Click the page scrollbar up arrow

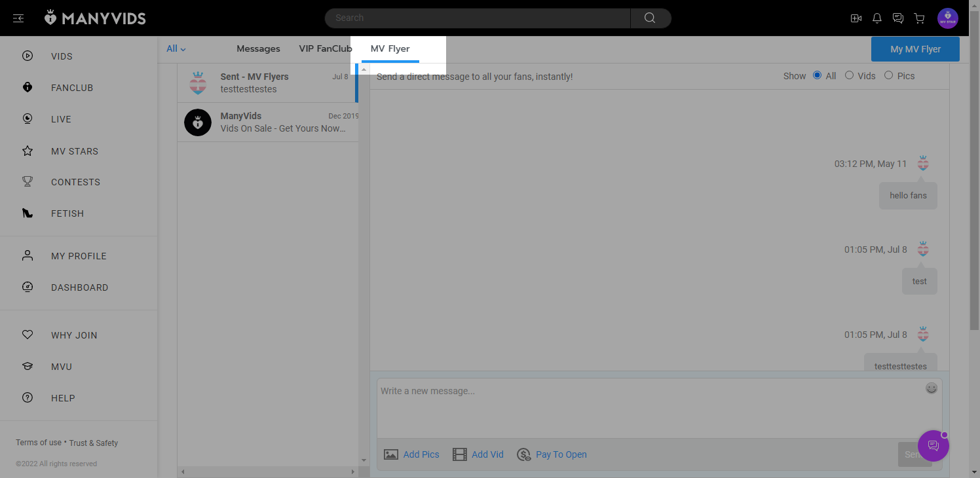974,5
